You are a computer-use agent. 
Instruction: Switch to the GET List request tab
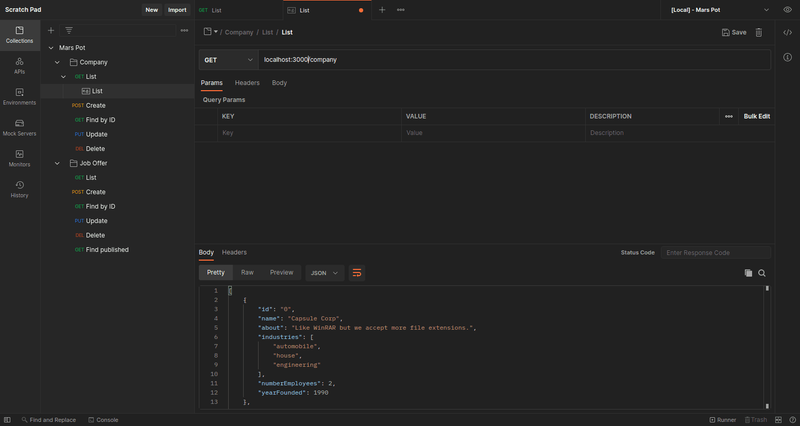point(239,10)
